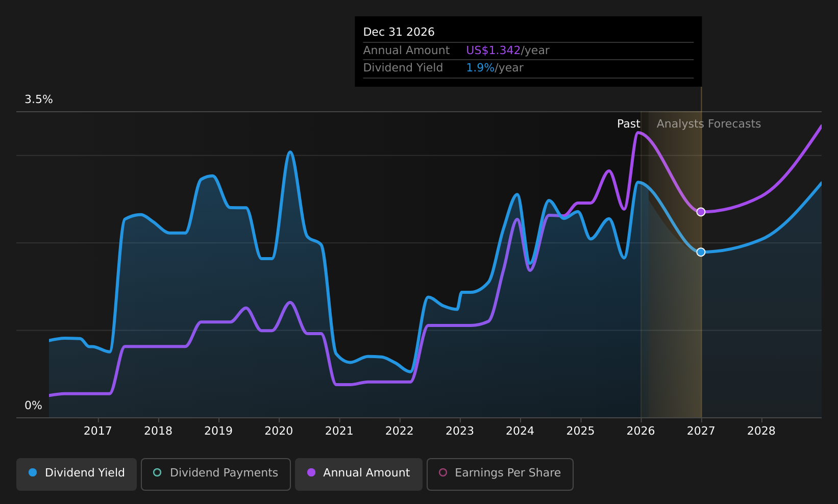Click the 1.9%/year tooltip value
This screenshot has height=504, width=838.
pos(495,68)
